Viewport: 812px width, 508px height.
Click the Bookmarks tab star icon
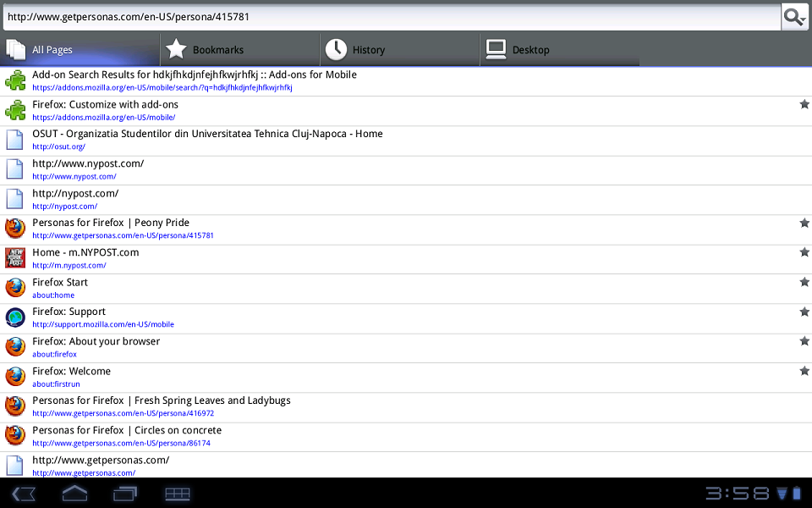[176, 49]
